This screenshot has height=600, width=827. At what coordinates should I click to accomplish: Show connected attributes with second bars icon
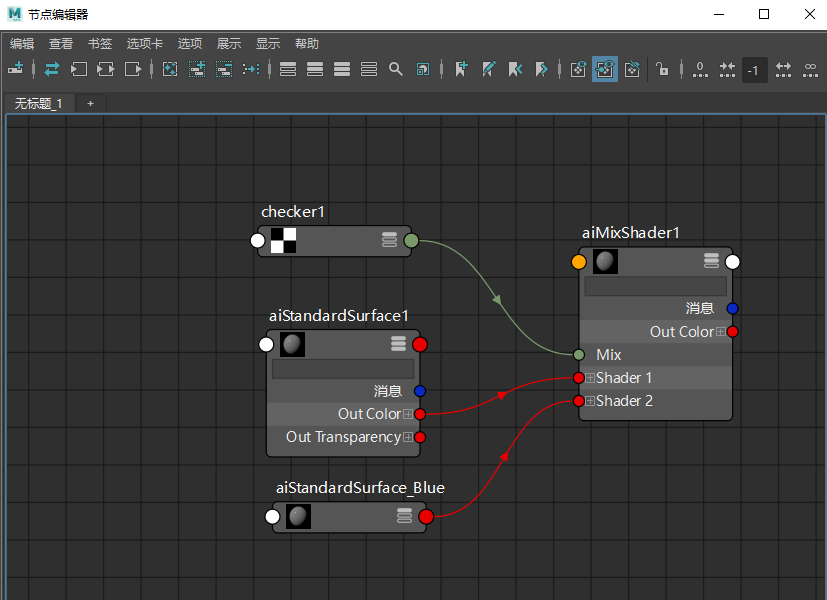pos(315,69)
